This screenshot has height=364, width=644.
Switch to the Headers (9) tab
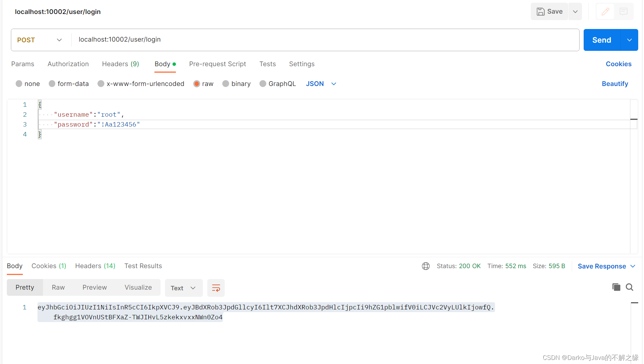tap(120, 64)
